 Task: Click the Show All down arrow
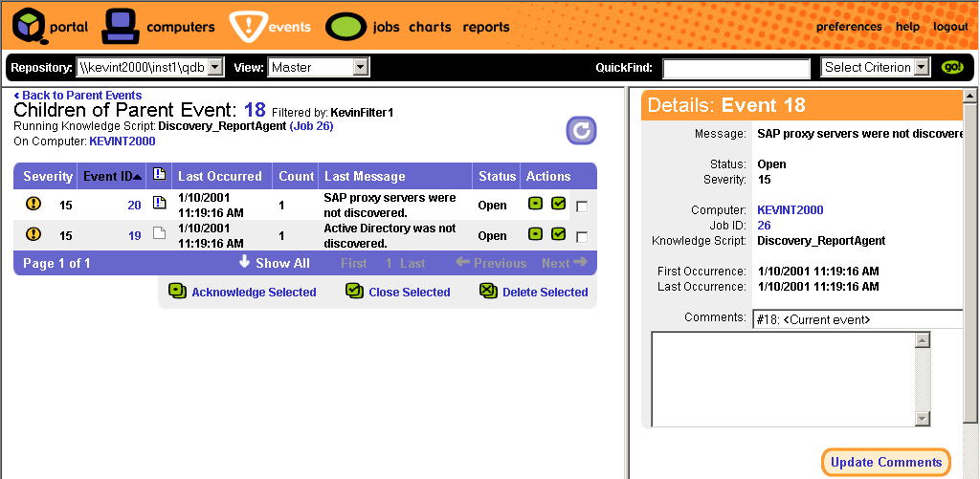click(244, 262)
